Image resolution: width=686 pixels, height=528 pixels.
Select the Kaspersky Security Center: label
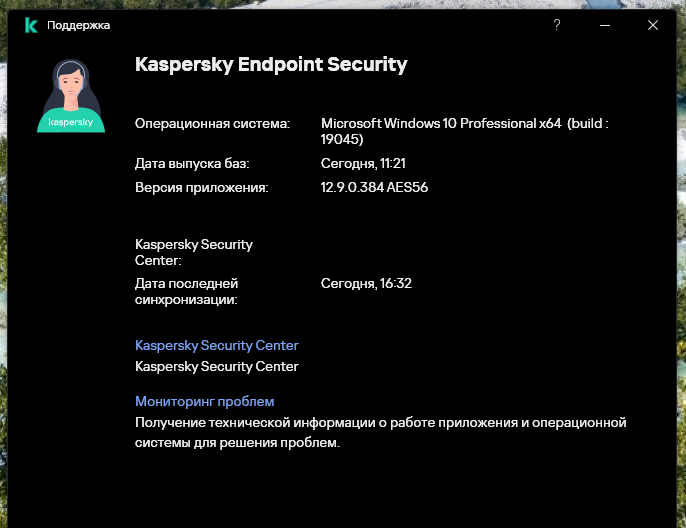click(194, 252)
